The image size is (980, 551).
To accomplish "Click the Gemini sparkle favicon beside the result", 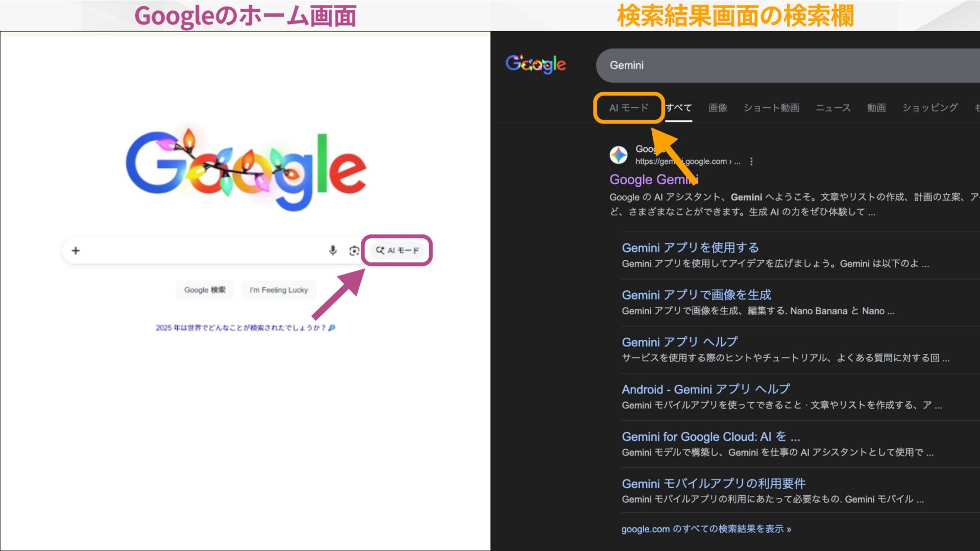I will (619, 155).
